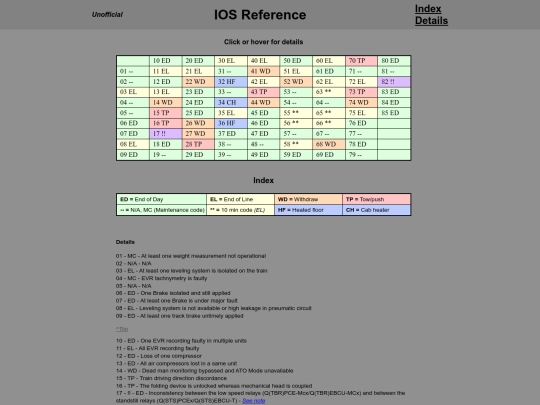Follow the 'See note' link for code 17
Screen dimensions: 540x405
click(x=253, y=401)
